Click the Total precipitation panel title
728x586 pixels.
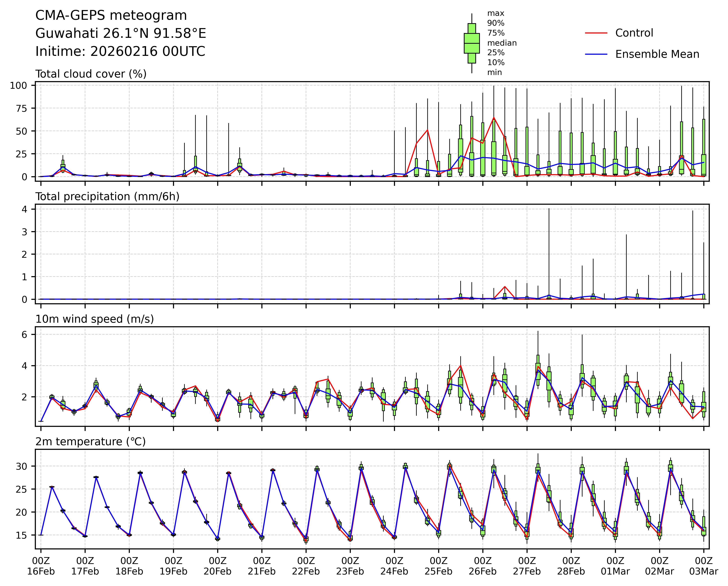tap(107, 197)
